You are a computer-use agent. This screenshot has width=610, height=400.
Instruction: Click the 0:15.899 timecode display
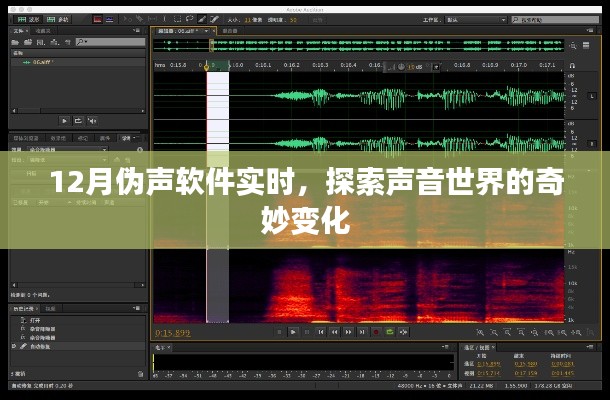tap(173, 333)
